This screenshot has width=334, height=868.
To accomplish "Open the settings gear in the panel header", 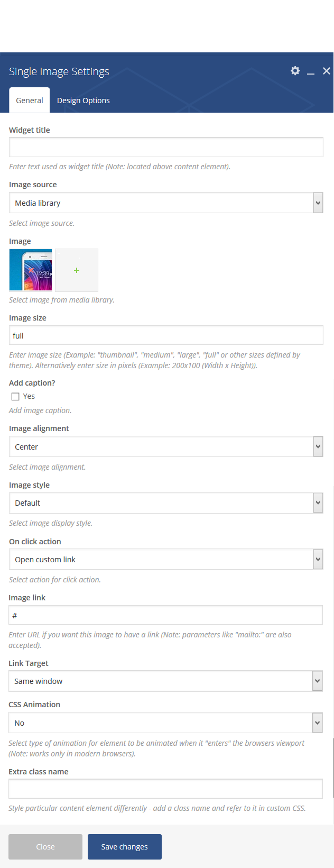I will click(x=295, y=71).
